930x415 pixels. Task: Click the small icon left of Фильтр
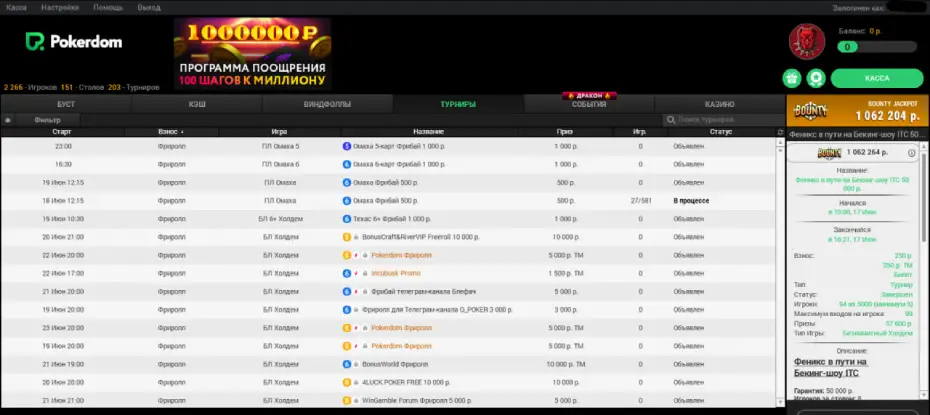pyautogui.click(x=8, y=120)
